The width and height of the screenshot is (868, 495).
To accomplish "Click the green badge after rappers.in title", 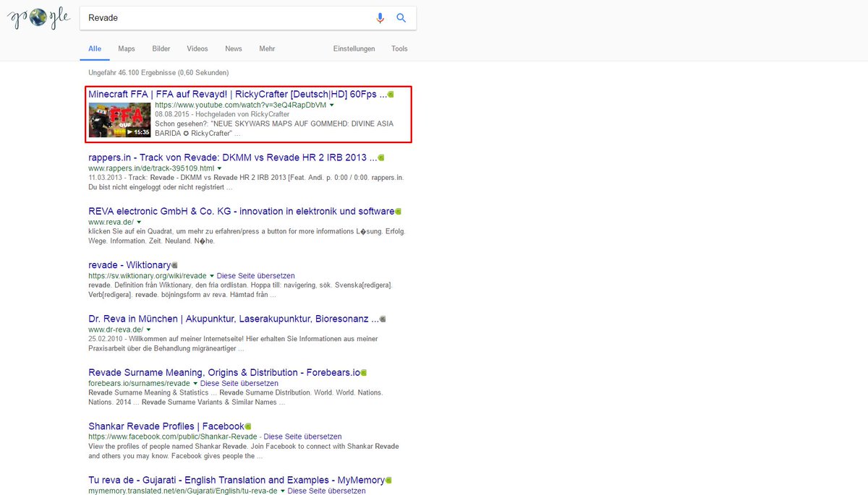I will (381, 158).
